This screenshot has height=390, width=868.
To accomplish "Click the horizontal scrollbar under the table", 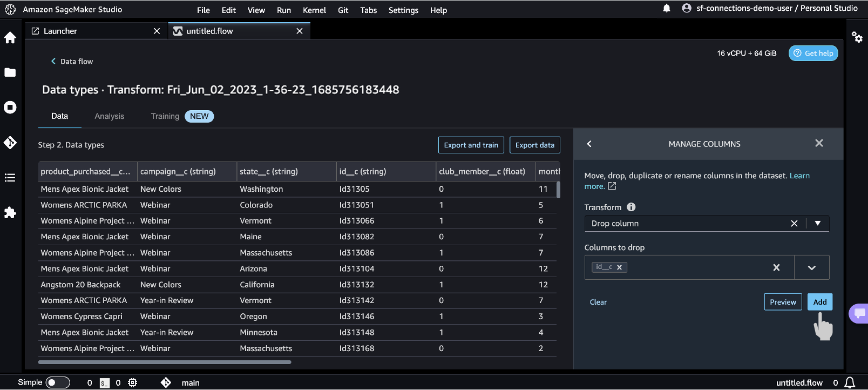I will pos(165,362).
